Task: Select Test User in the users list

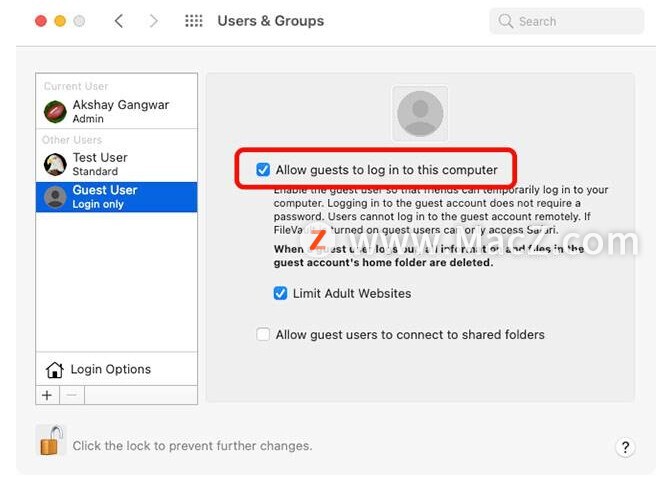Action: point(117,164)
